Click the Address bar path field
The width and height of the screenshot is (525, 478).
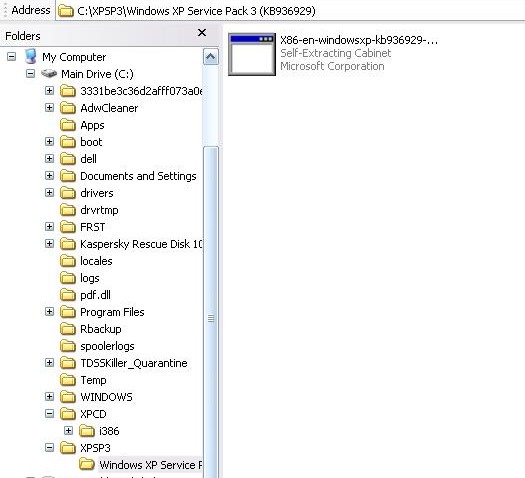tap(290, 11)
